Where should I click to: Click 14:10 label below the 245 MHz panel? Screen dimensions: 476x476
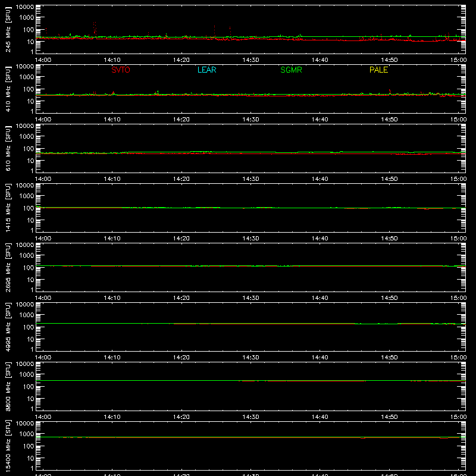click(112, 60)
